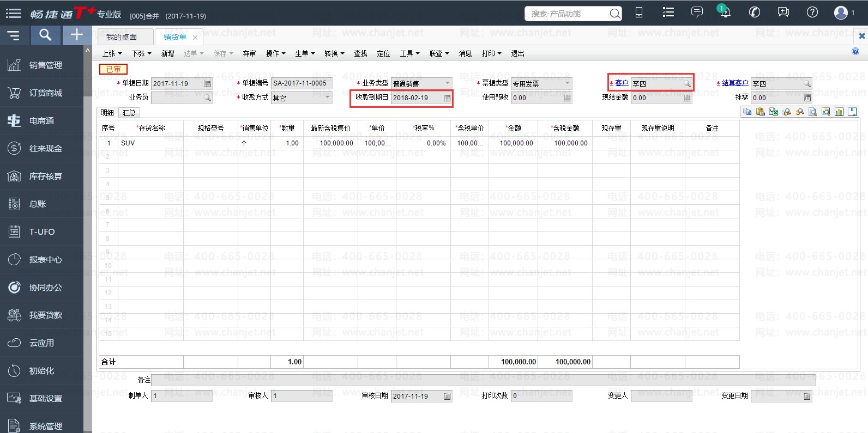Click the phone support icon in header
868x433 pixels.
755,13
